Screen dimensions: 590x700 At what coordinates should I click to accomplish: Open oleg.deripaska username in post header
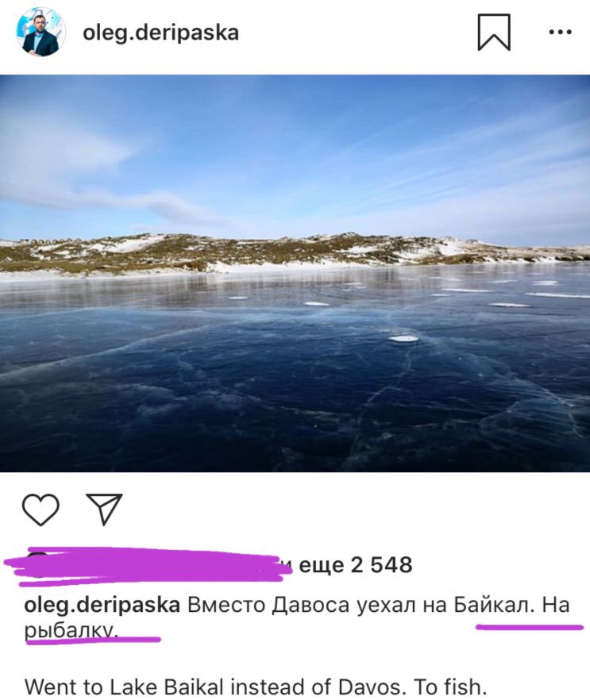(x=160, y=33)
